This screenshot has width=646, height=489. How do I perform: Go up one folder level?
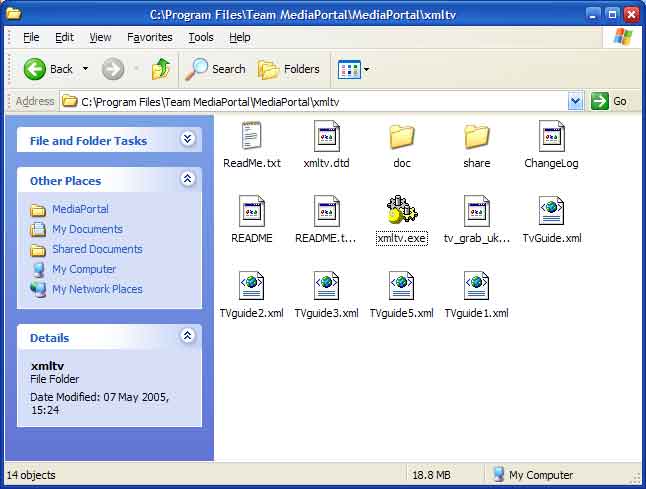(161, 68)
